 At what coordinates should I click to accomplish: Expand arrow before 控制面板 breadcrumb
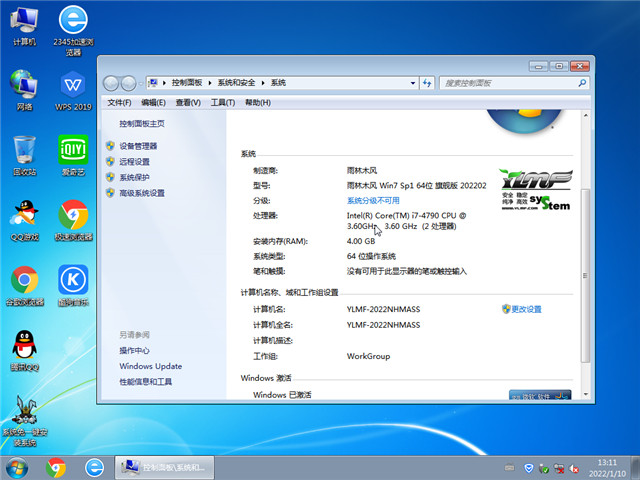coord(164,83)
